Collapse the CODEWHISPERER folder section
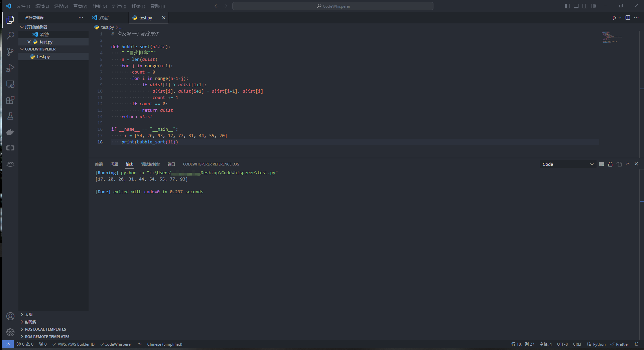Viewport: 644px width, 350px height. tap(53, 49)
